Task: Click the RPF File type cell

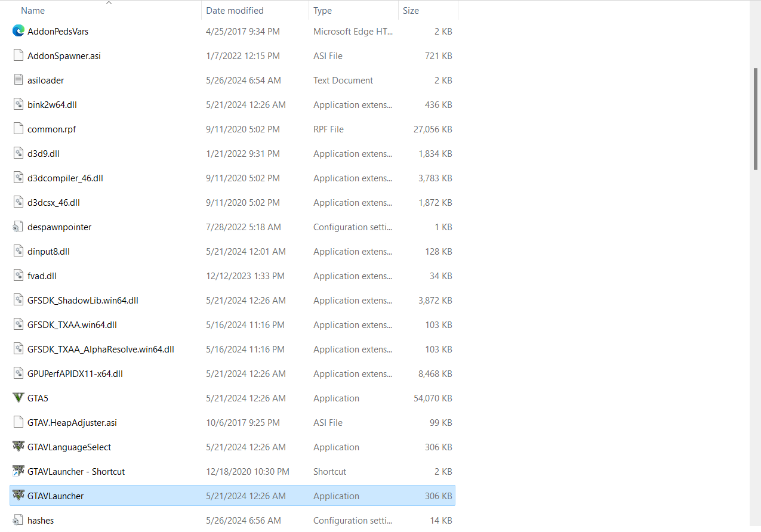Action: pyautogui.click(x=328, y=129)
